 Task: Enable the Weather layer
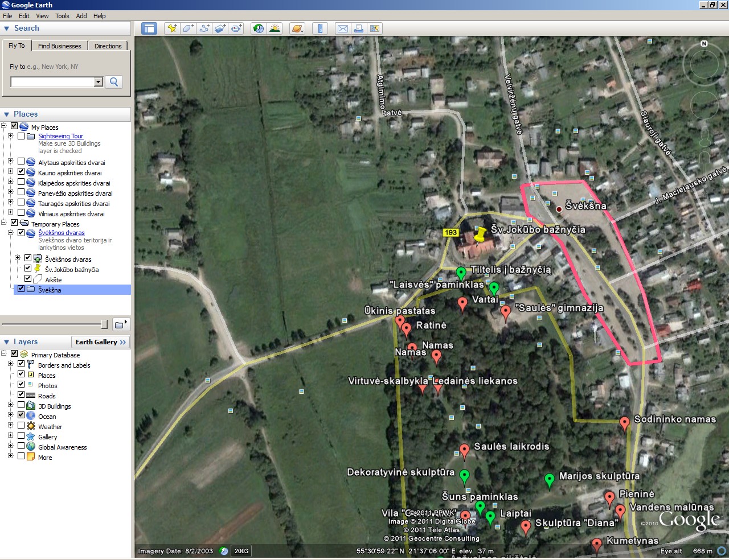coord(21,426)
